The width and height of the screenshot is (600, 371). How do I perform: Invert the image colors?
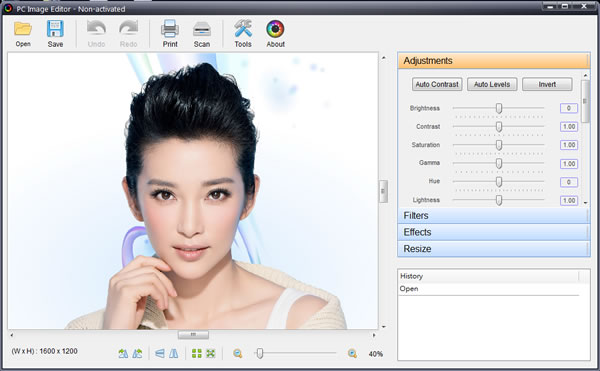[547, 85]
